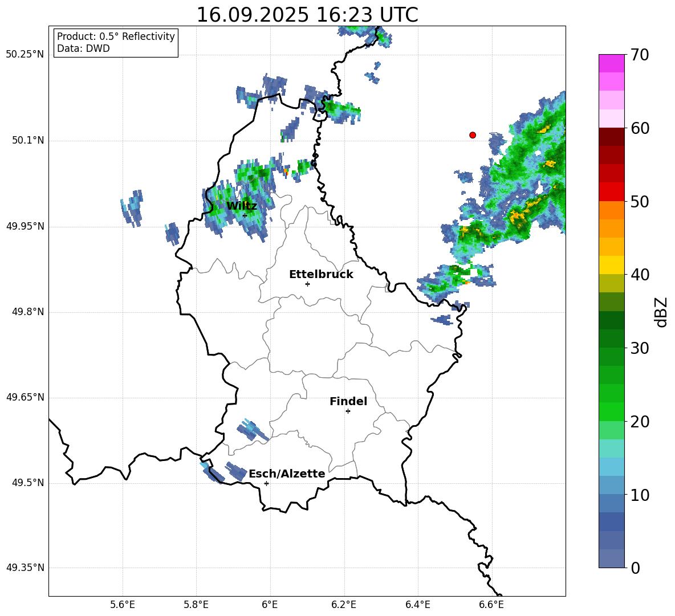Click the 50 tick on the colorbar
This screenshot has height=616, width=675.
click(639, 202)
